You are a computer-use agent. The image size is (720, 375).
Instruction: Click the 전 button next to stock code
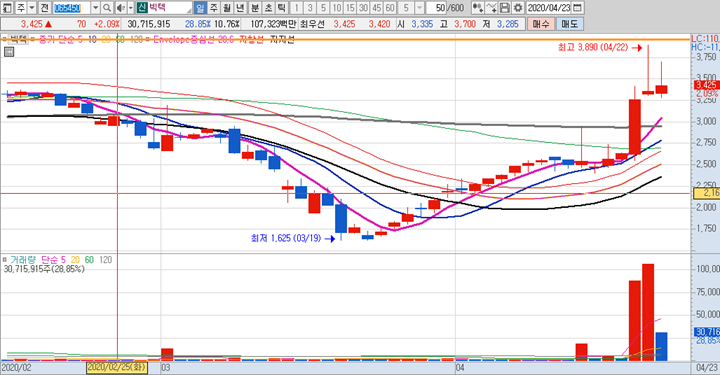(x=44, y=8)
